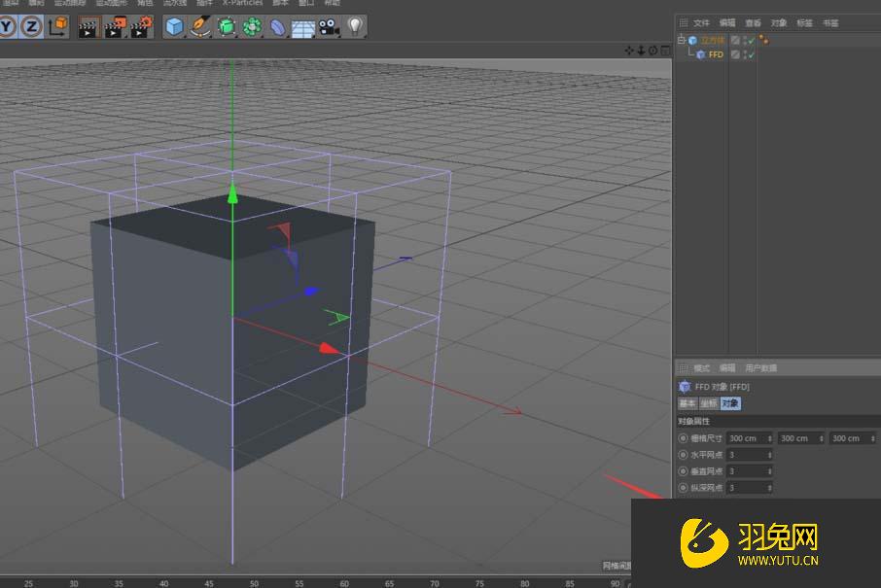
Task: Click the Floor grid environment icon
Action: [x=303, y=27]
